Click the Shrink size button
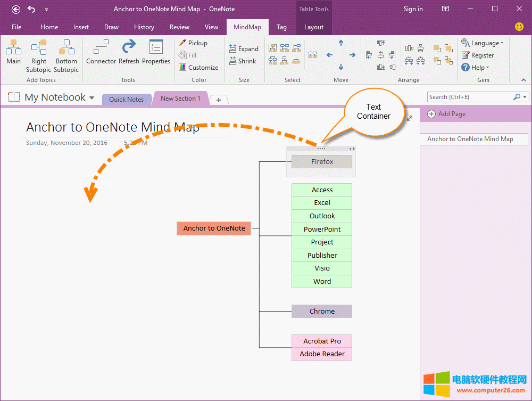 pos(243,61)
